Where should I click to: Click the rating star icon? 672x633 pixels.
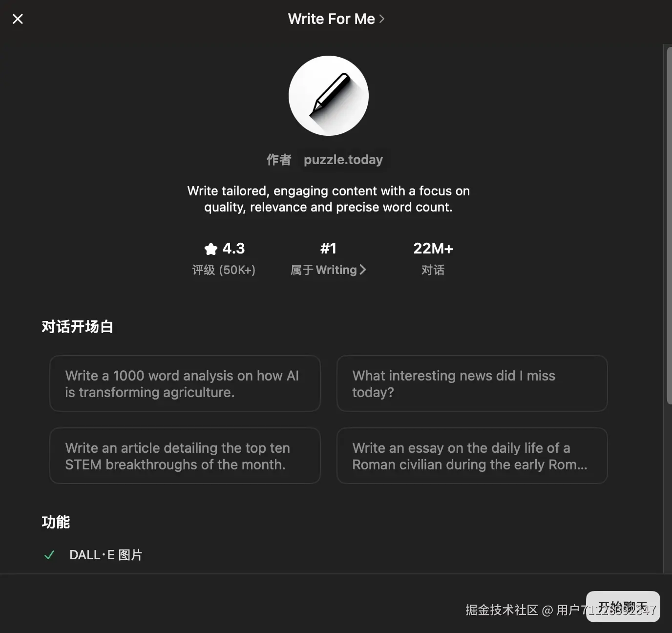click(210, 249)
